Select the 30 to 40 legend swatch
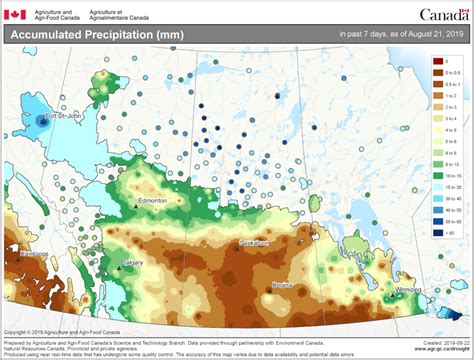The height and width of the screenshot is (360, 474). pos(438,199)
